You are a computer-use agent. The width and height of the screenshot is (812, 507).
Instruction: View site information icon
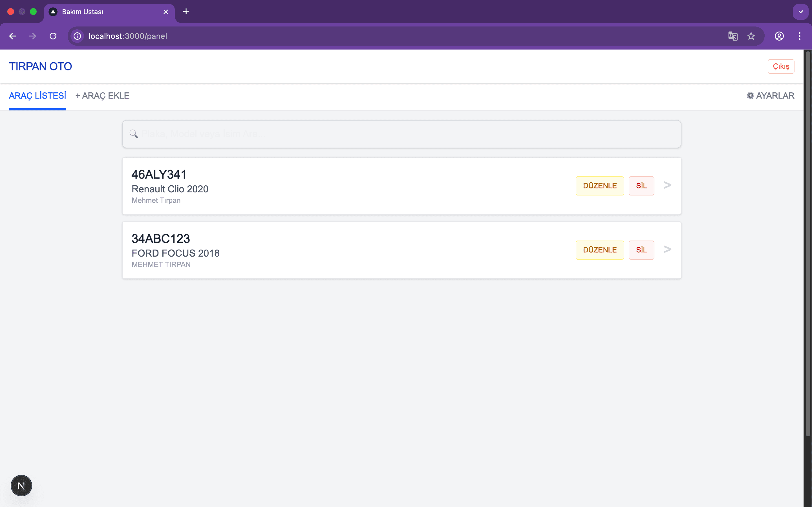[78, 36]
